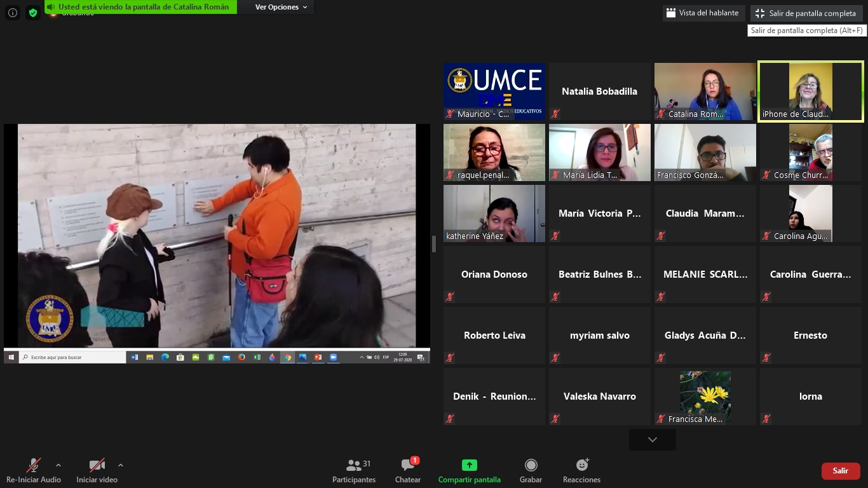This screenshot has width=868, height=488.
Task: Click the green Compartir pantalla icon
Action: [x=469, y=465]
